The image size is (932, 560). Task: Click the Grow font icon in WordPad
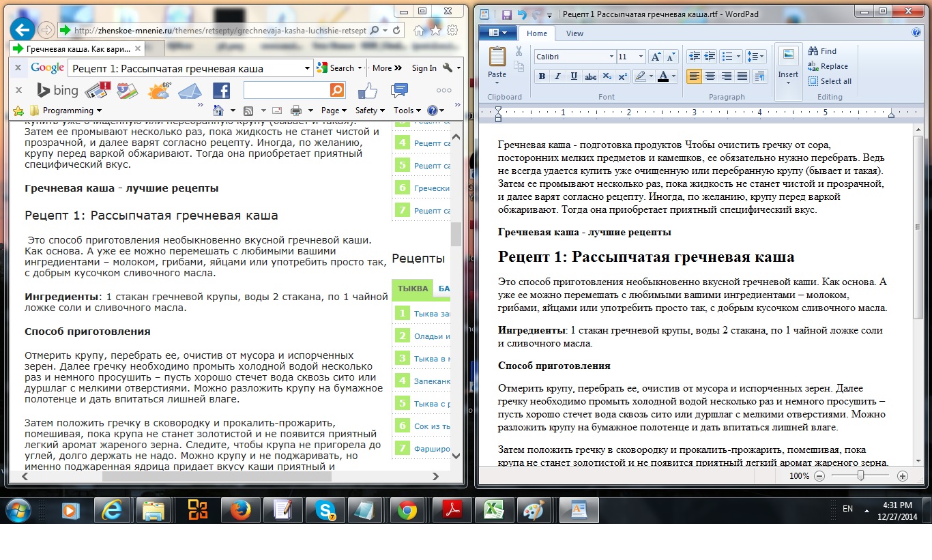coord(656,57)
